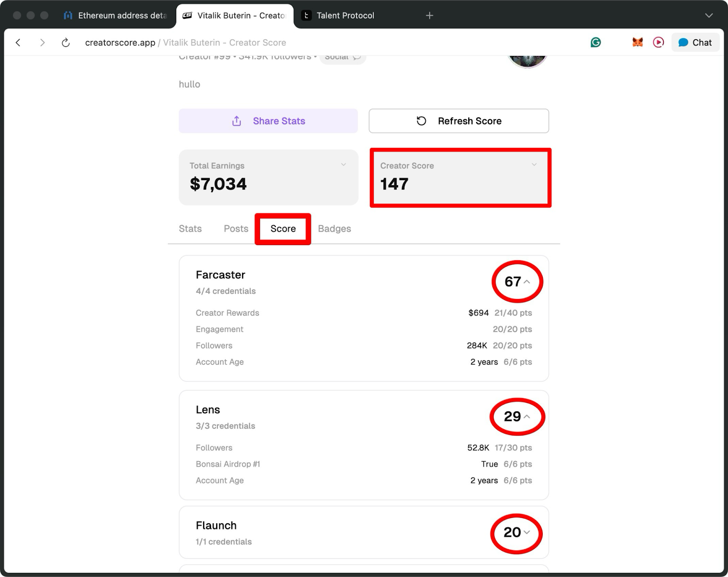
Task: Collapse the Lens credentials section
Action: 527,416
